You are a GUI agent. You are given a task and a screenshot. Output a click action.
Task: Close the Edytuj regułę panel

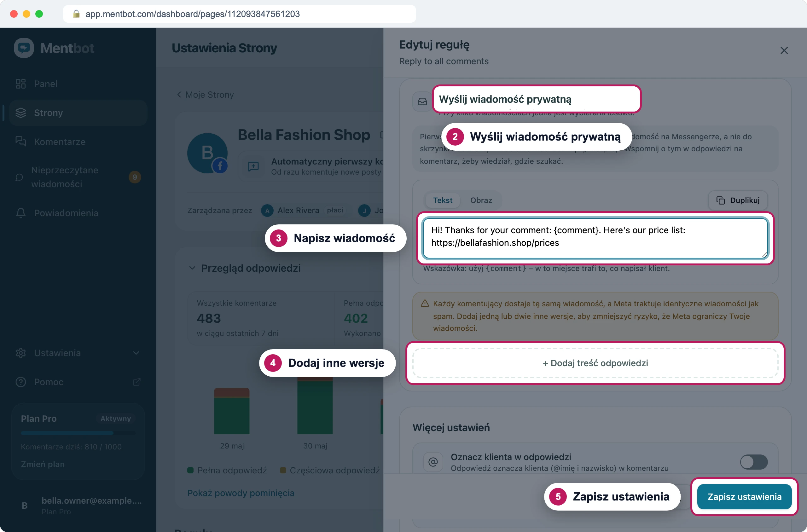(784, 50)
